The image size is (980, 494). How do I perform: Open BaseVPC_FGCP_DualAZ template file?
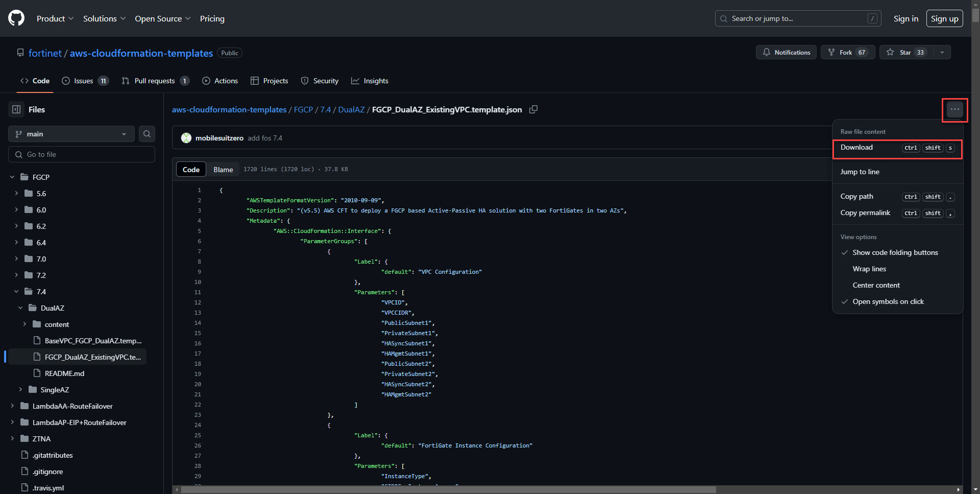pos(93,341)
